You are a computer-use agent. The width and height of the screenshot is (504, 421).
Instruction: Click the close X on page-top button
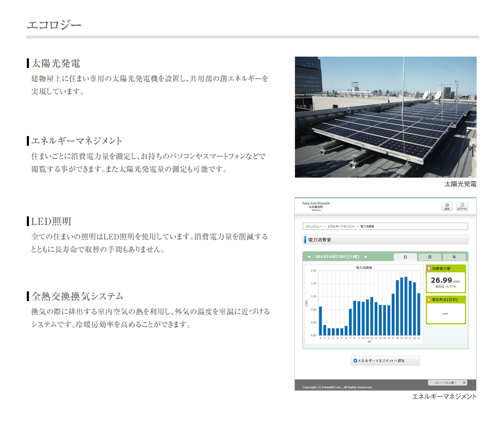(464, 383)
